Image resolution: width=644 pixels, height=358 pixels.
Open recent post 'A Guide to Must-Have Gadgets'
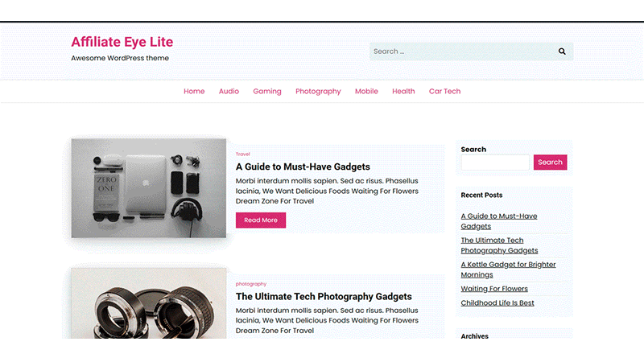pyautogui.click(x=498, y=221)
